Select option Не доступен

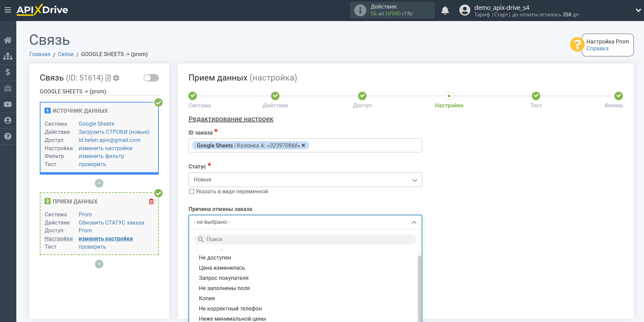(x=215, y=258)
